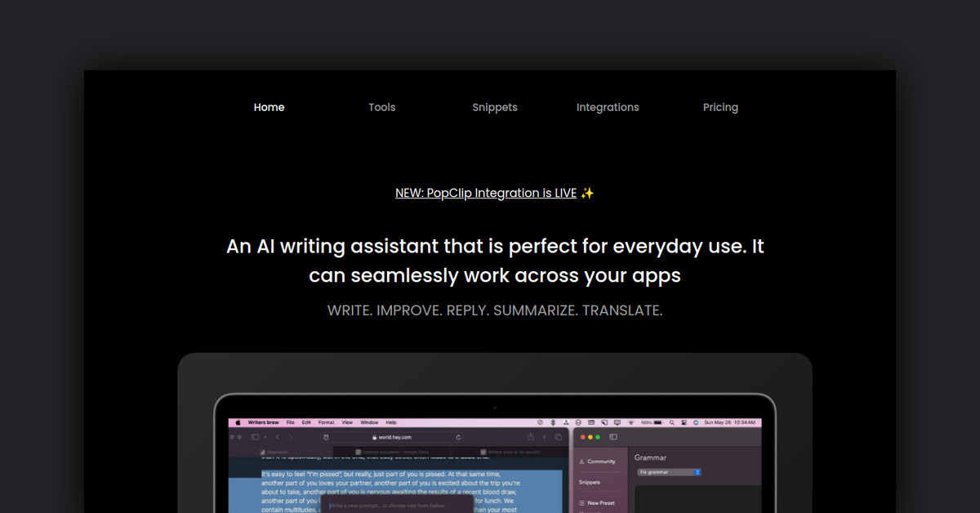Click the Apple logo in the menu bar
The width and height of the screenshot is (980, 513).
point(238,422)
